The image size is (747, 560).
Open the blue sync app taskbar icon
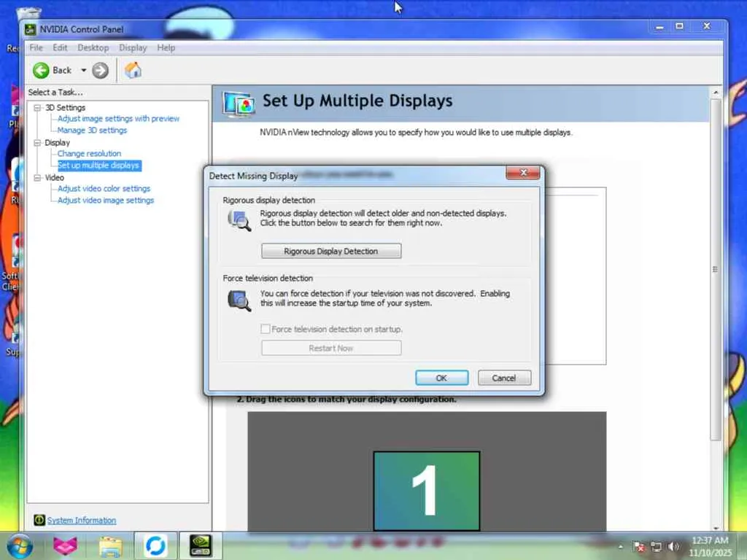coord(155,546)
